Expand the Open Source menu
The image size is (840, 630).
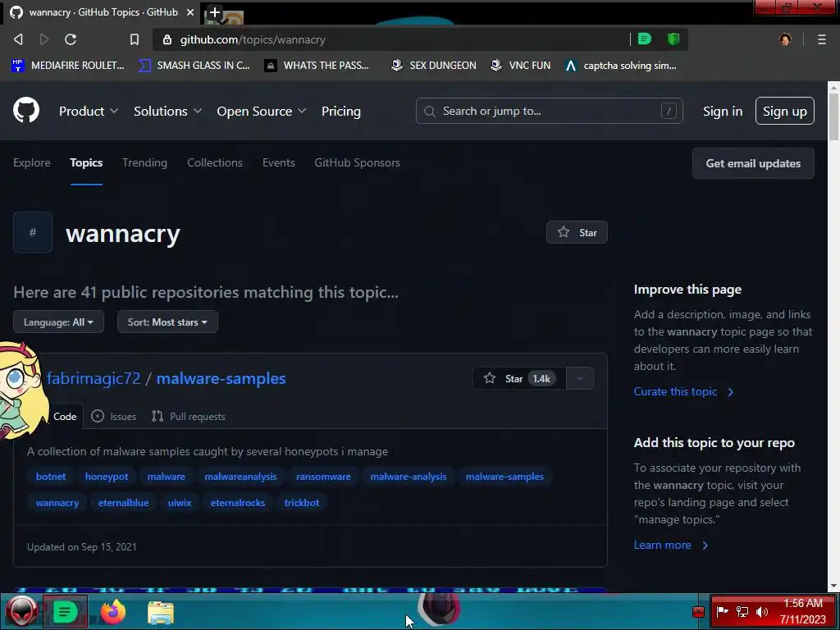[x=262, y=111]
